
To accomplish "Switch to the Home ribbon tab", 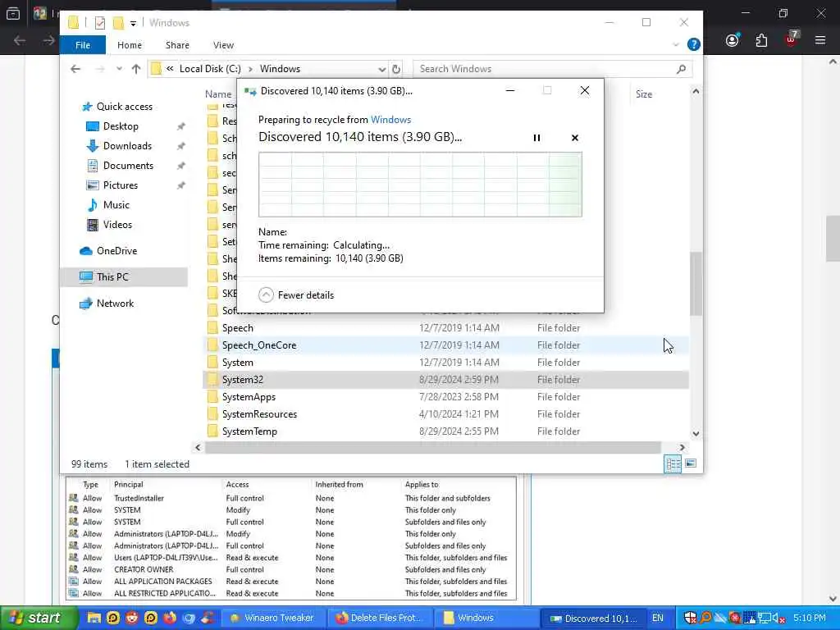I will point(130,45).
